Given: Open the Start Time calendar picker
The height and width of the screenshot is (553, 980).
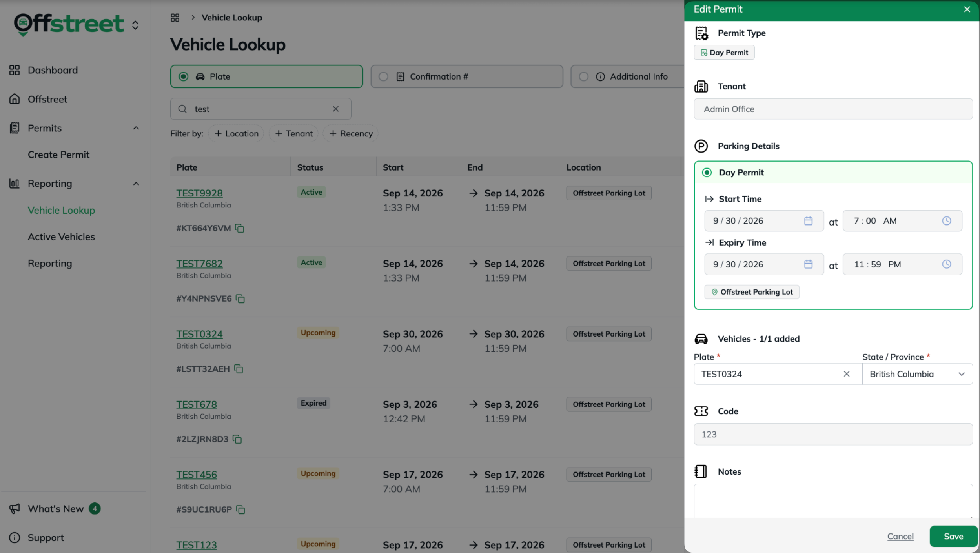Looking at the screenshot, I should point(808,221).
